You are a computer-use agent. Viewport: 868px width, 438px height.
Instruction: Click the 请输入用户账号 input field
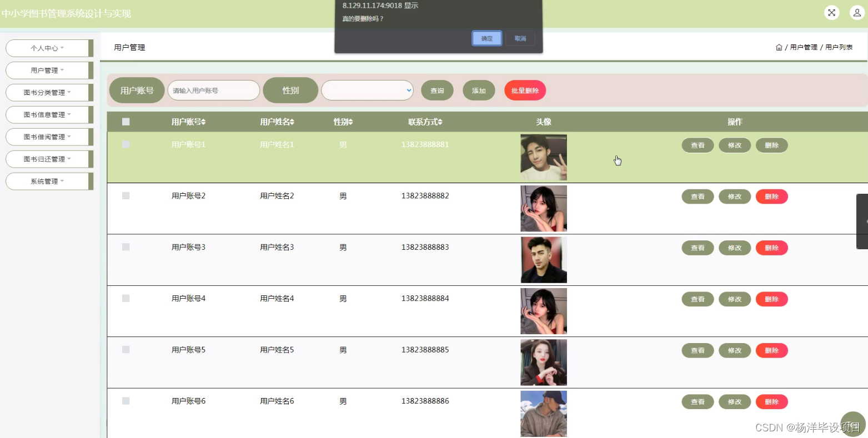click(x=213, y=90)
